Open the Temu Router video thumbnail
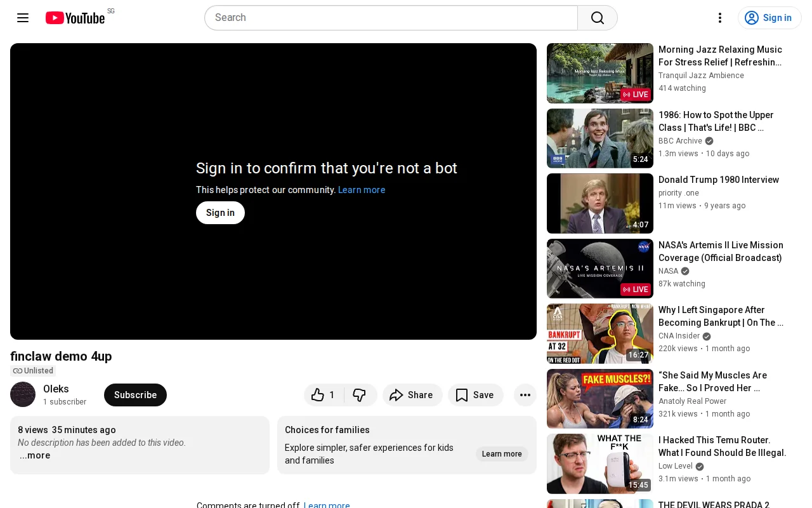The height and width of the screenshot is (508, 812). [x=600, y=464]
